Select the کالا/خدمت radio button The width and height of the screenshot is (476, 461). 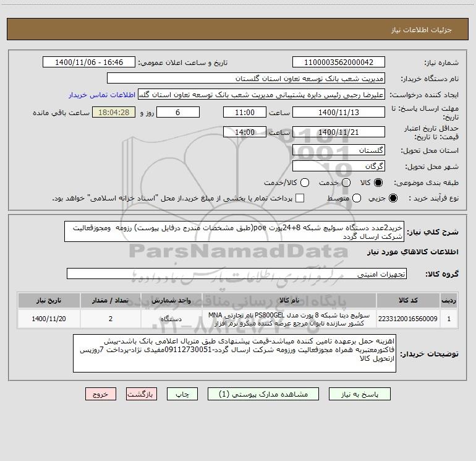pos(305,183)
